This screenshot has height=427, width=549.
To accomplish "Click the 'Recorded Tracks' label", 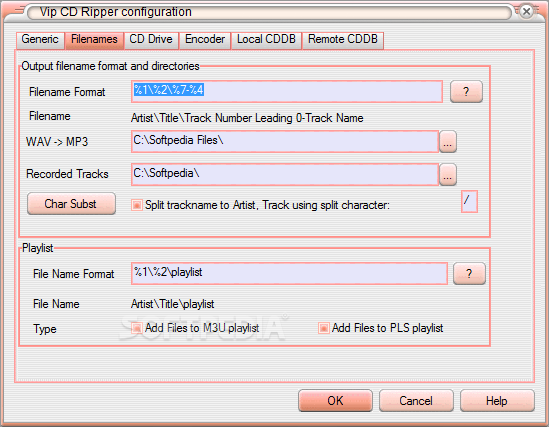I will click(67, 174).
